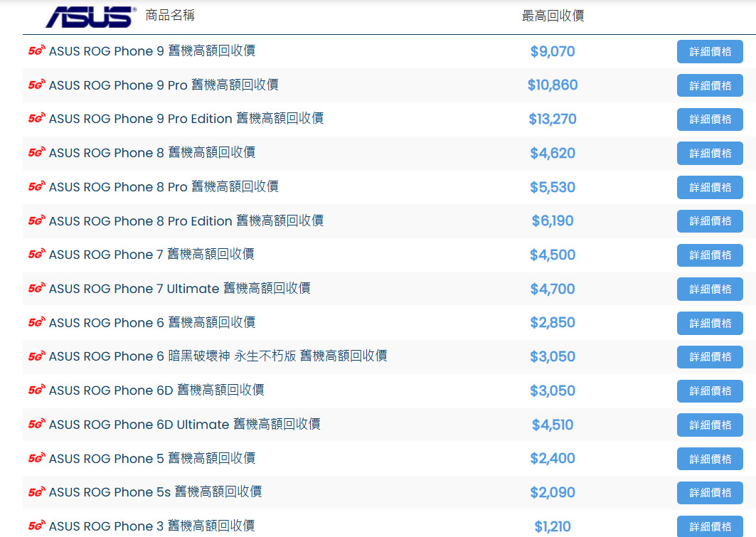This screenshot has height=537, width=756.
Task: Open 詳細價格 for ROG Phone 9
Action: (x=710, y=51)
